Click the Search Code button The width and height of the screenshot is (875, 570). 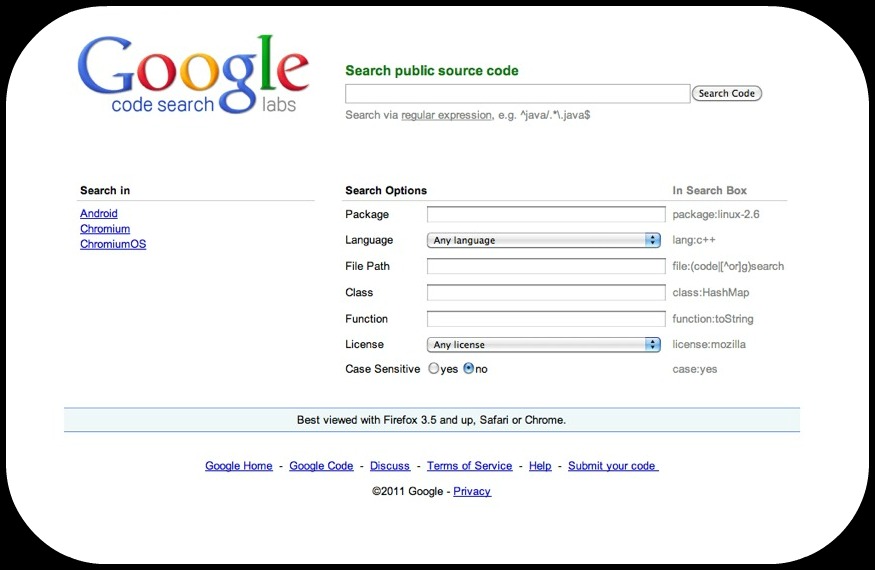coord(727,93)
